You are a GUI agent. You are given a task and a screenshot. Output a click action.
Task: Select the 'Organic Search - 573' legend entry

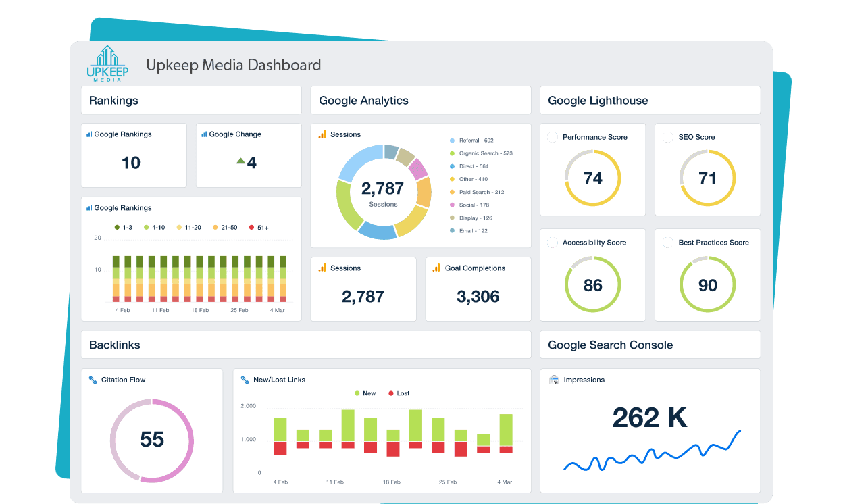click(481, 153)
